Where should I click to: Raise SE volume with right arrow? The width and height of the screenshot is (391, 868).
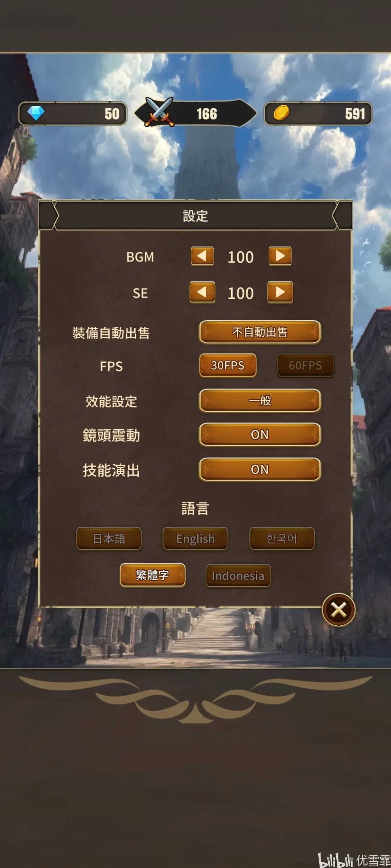point(280,292)
